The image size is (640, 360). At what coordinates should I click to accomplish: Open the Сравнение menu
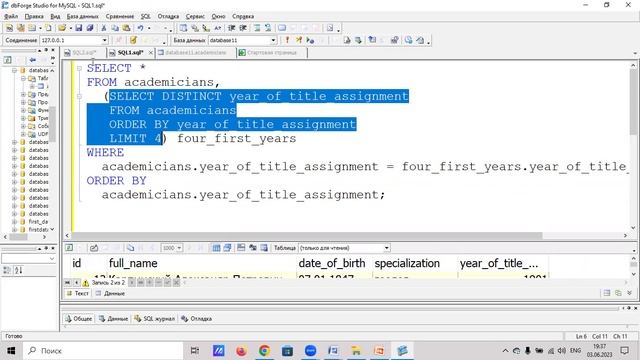[x=120, y=16]
